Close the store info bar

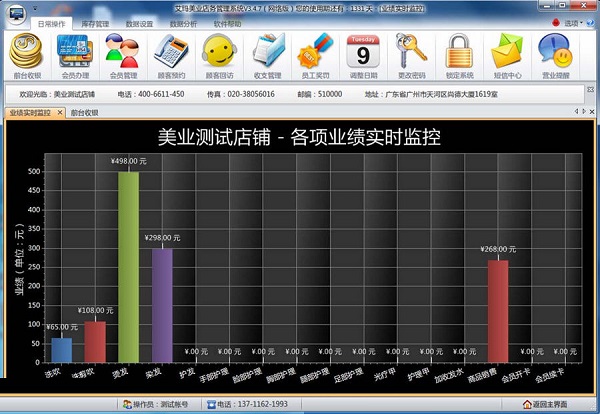[x=590, y=89]
